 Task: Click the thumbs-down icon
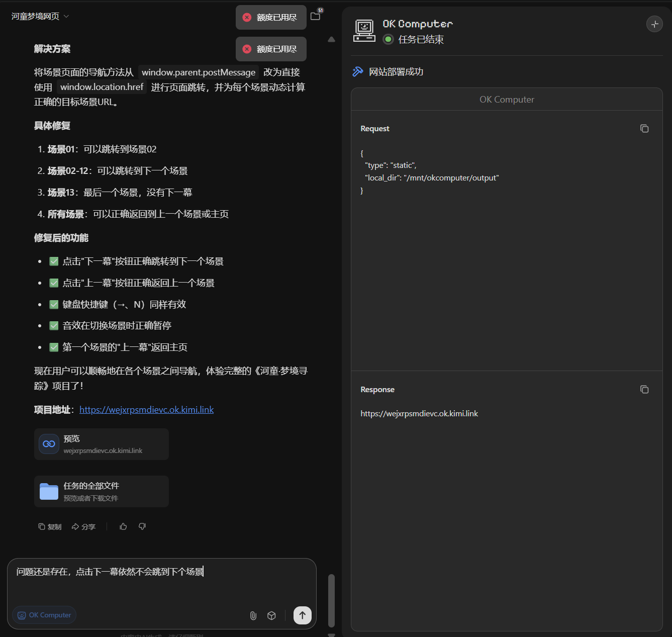click(x=142, y=526)
